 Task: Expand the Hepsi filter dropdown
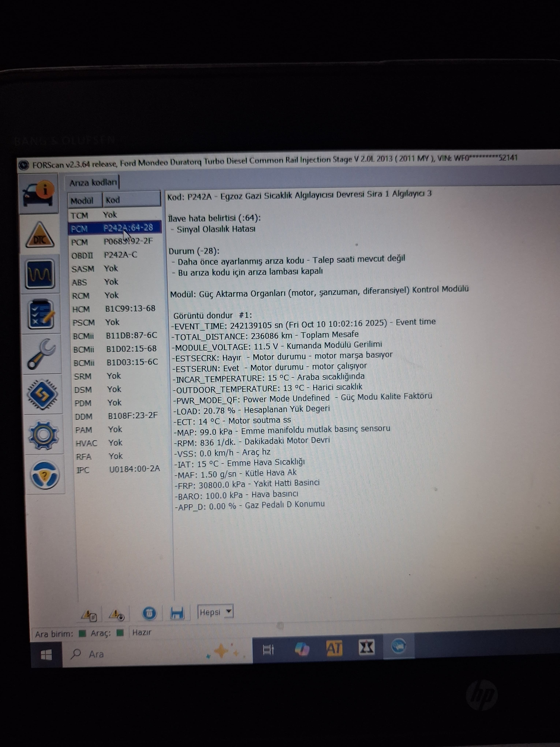229,611
